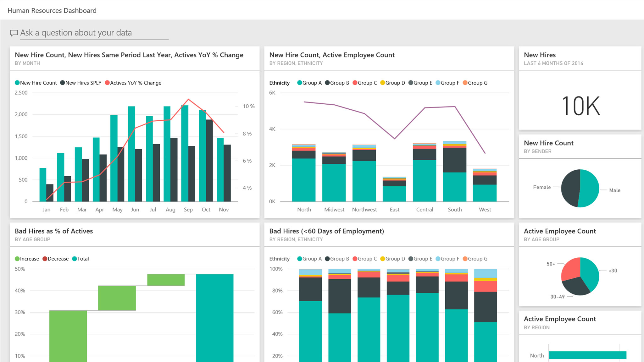
Task: Click Actives YoY % Change legend marker
Action: click(x=107, y=83)
